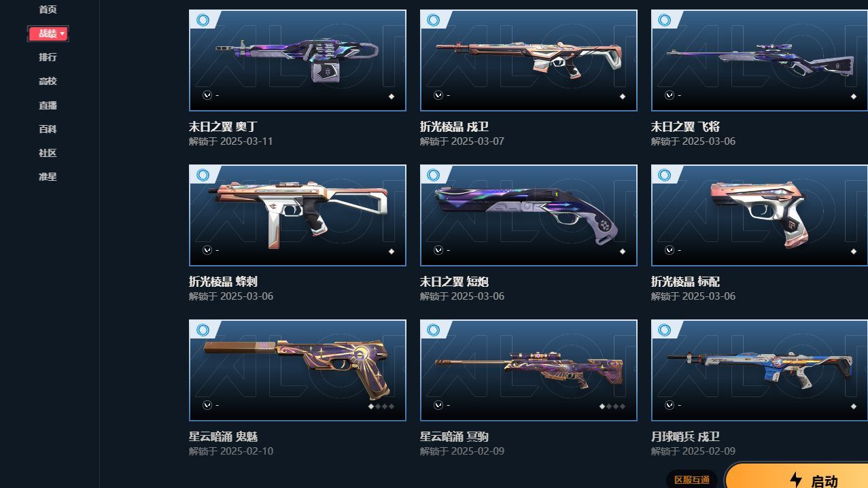Click the lightning bolt icon on the 启动 button
868x488 pixels.
(x=796, y=480)
